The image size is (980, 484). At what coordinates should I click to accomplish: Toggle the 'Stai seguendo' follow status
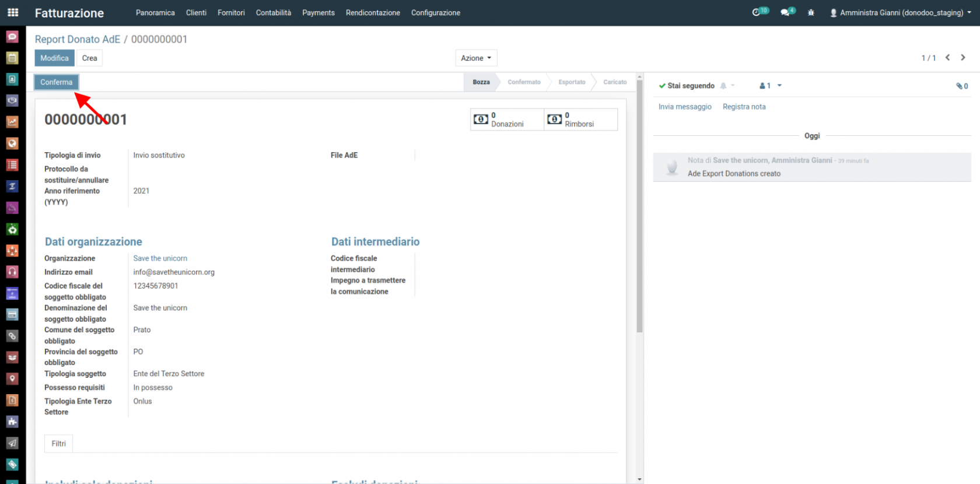tap(687, 86)
